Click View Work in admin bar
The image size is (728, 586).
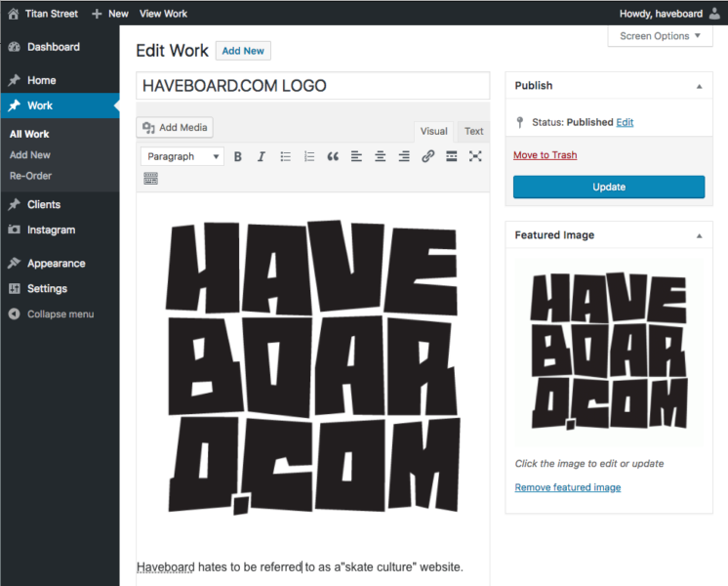(x=163, y=14)
